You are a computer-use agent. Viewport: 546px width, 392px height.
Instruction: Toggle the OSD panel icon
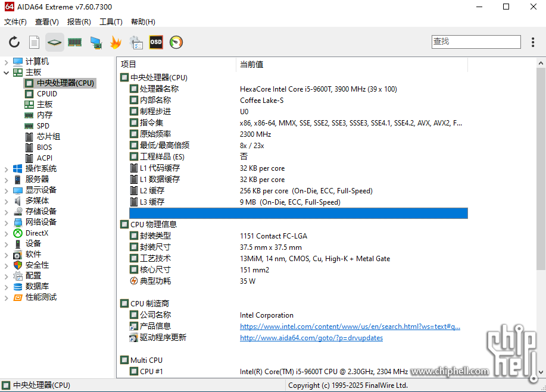coord(156,42)
